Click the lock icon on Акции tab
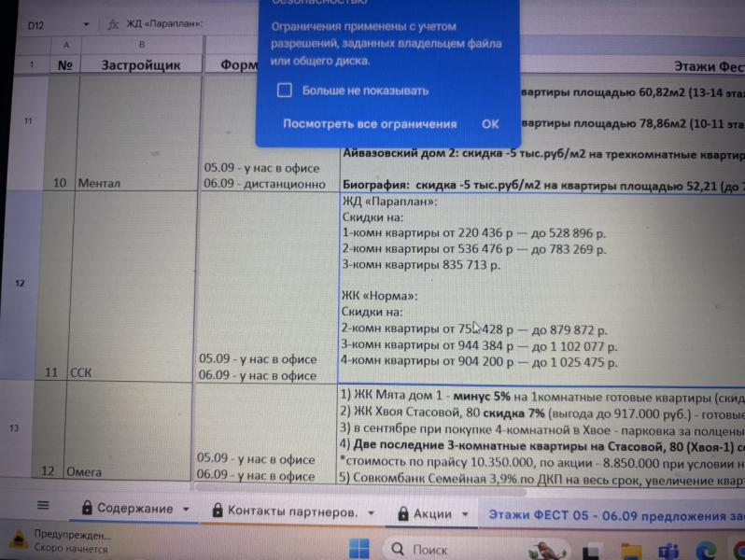The image size is (745, 560). pos(403,513)
